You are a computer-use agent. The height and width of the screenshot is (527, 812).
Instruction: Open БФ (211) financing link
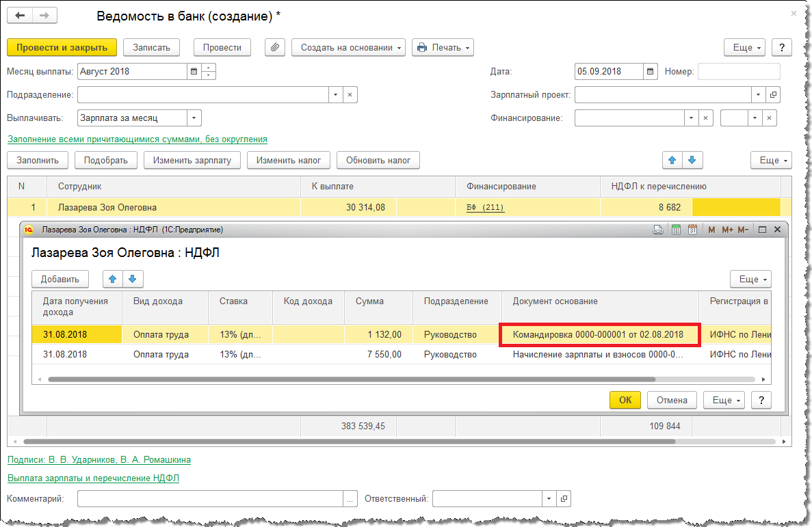coord(485,208)
